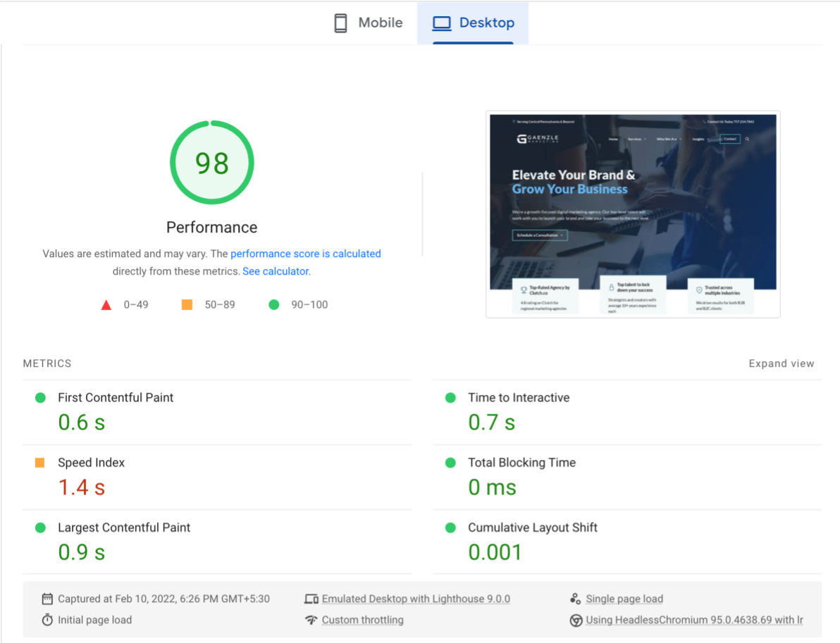Click green dot beside Time to Interactive
Screen dimensions: 840x643
pyautogui.click(x=450, y=398)
